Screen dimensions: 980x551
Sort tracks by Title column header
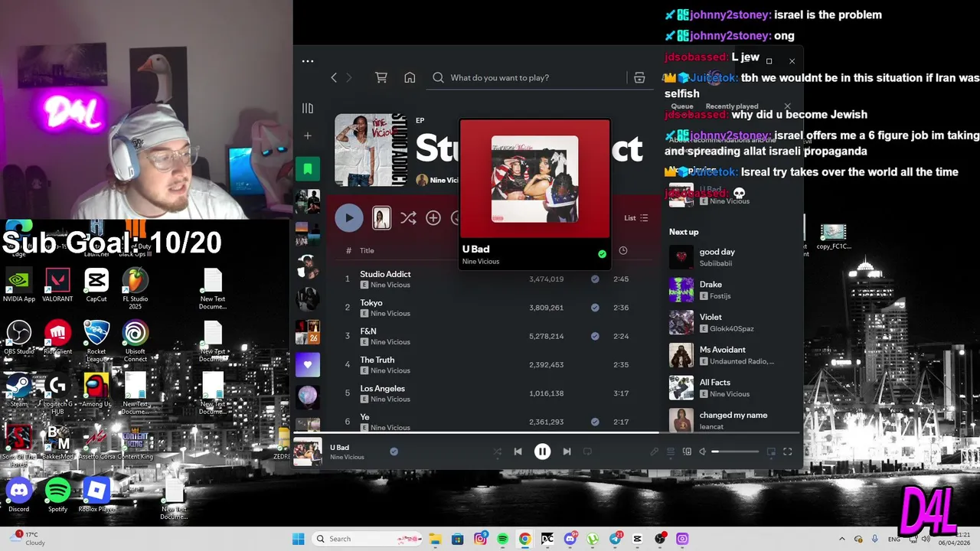point(367,250)
